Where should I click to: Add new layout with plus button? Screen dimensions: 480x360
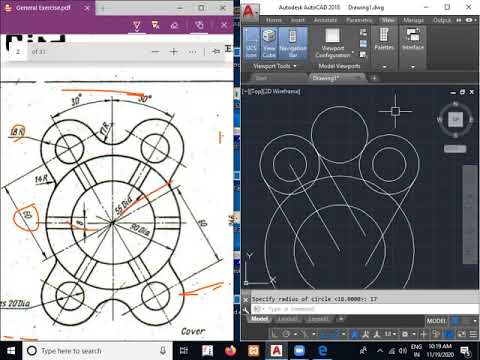point(341,319)
